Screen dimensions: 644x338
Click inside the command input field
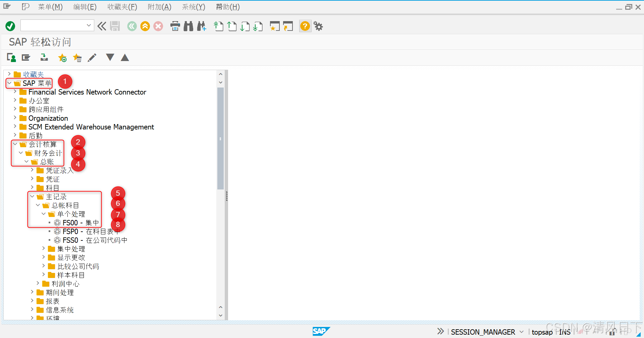pos(53,25)
